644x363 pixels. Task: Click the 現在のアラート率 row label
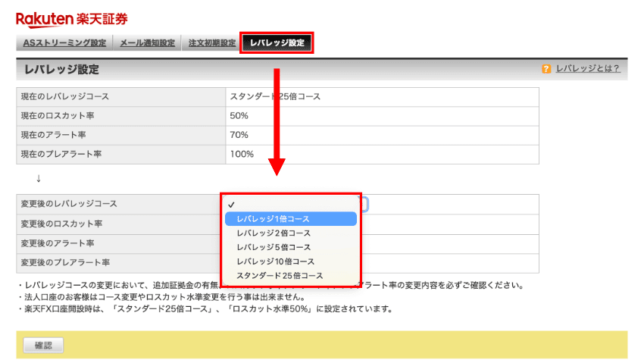click(53, 135)
